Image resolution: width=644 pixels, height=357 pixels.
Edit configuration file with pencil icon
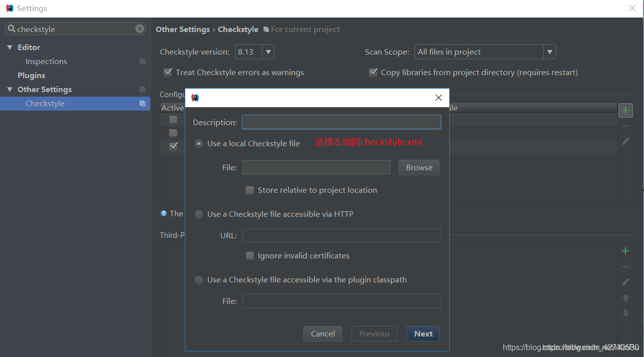625,142
